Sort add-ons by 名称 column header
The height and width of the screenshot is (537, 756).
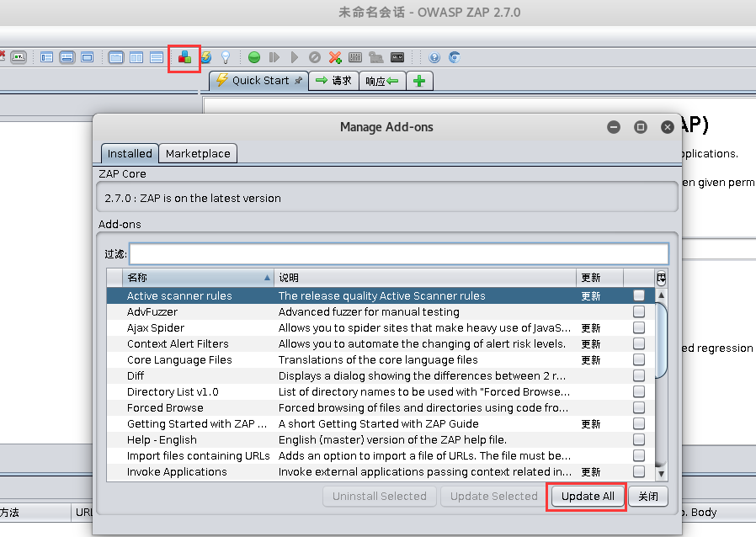[198, 278]
